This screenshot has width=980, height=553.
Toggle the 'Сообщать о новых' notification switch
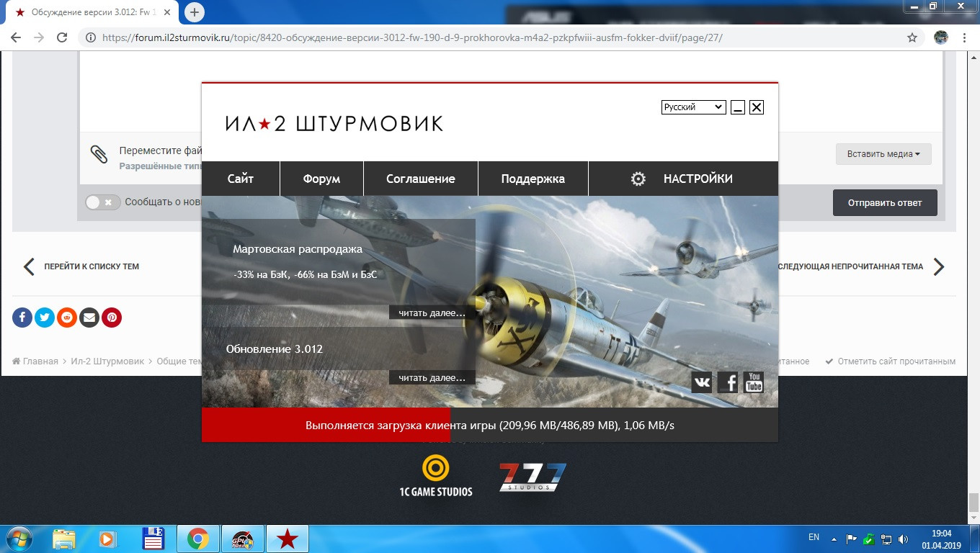pos(102,202)
